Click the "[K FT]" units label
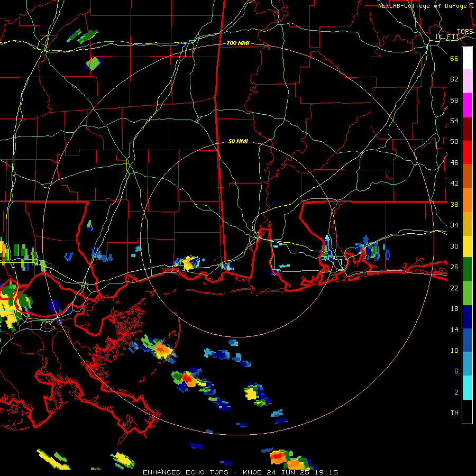 (x=448, y=37)
